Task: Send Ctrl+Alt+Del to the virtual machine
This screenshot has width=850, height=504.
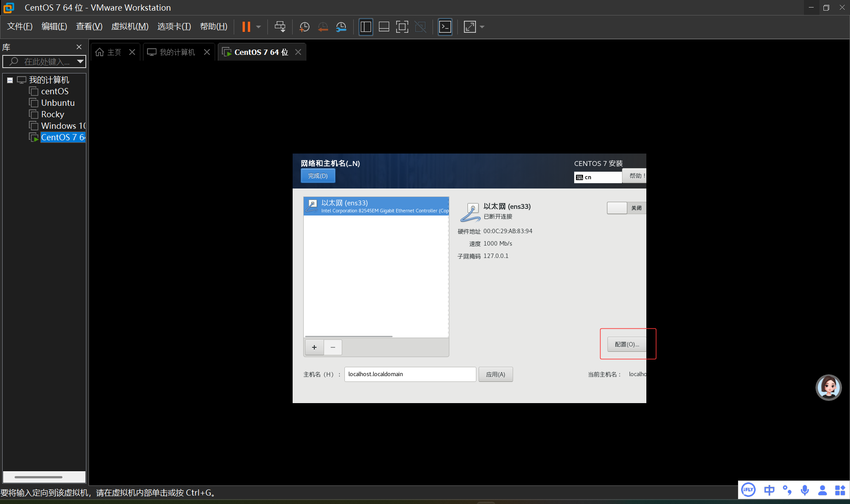Action: coord(280,27)
